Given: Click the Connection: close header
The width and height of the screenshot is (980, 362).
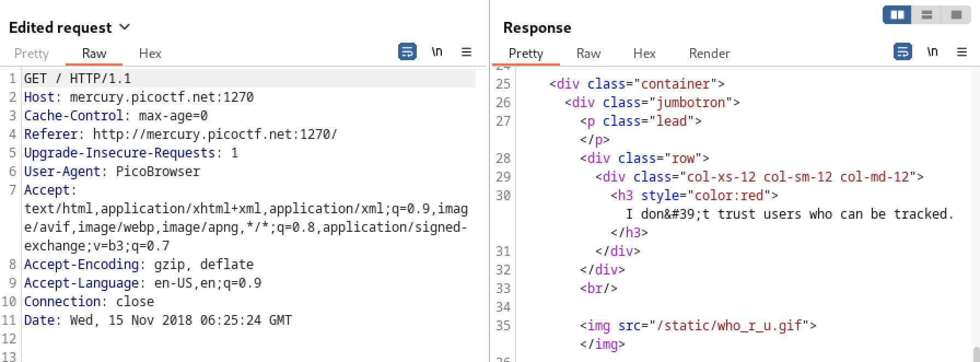Looking at the screenshot, I should point(89,302).
